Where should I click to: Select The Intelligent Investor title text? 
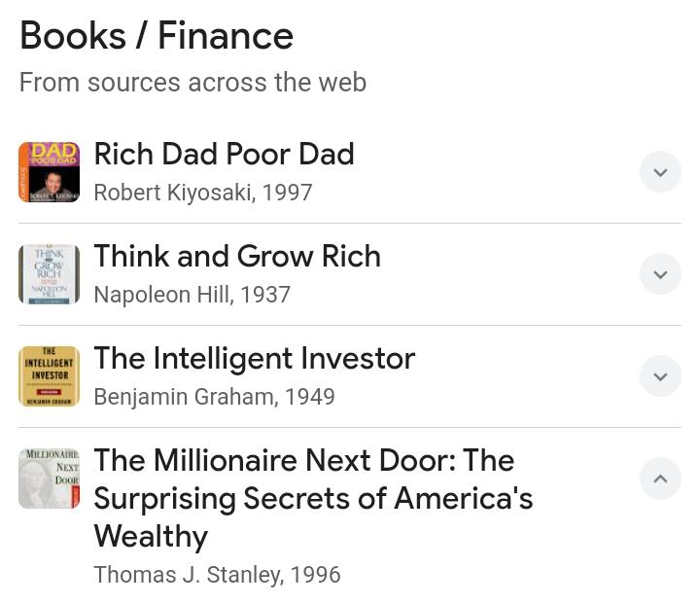coord(255,358)
